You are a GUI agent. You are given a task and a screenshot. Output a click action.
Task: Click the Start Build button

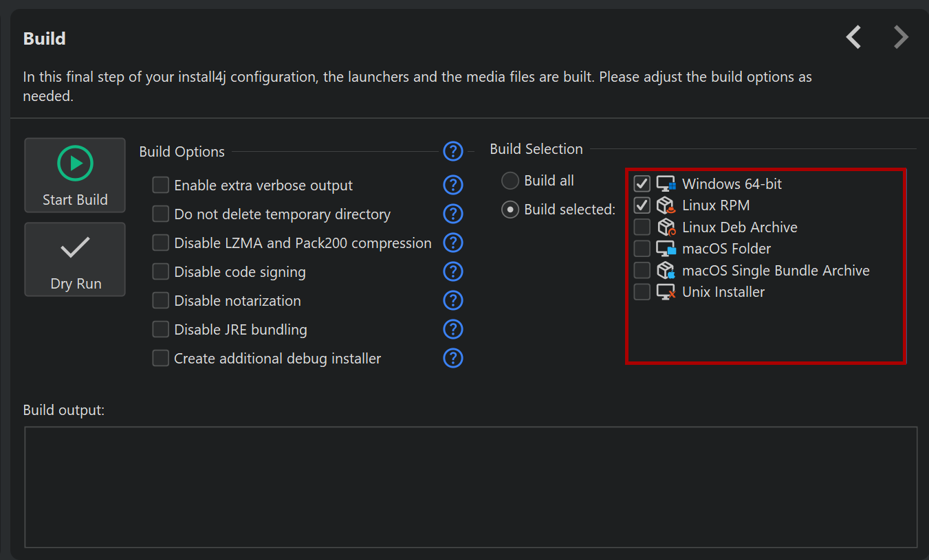[x=75, y=175]
